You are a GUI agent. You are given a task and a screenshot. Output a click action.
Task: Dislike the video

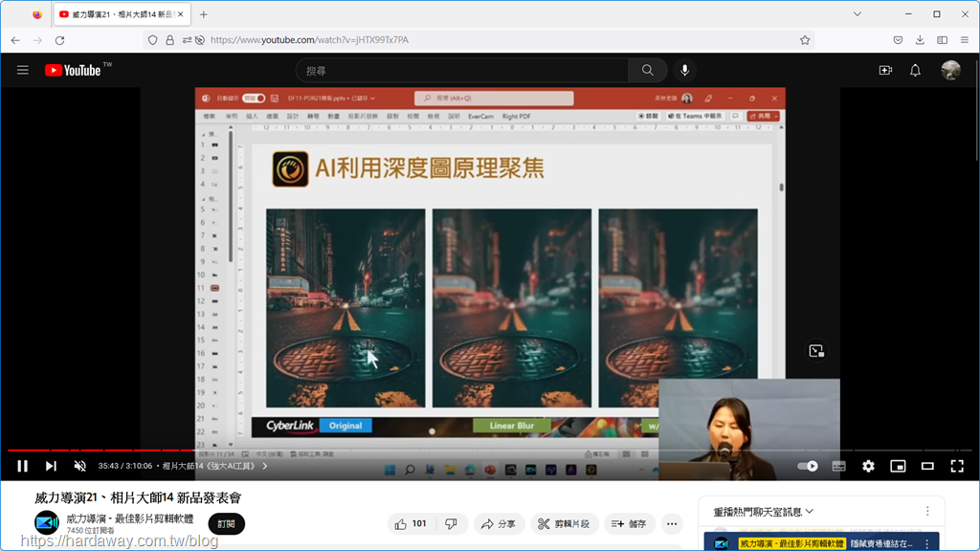(452, 524)
